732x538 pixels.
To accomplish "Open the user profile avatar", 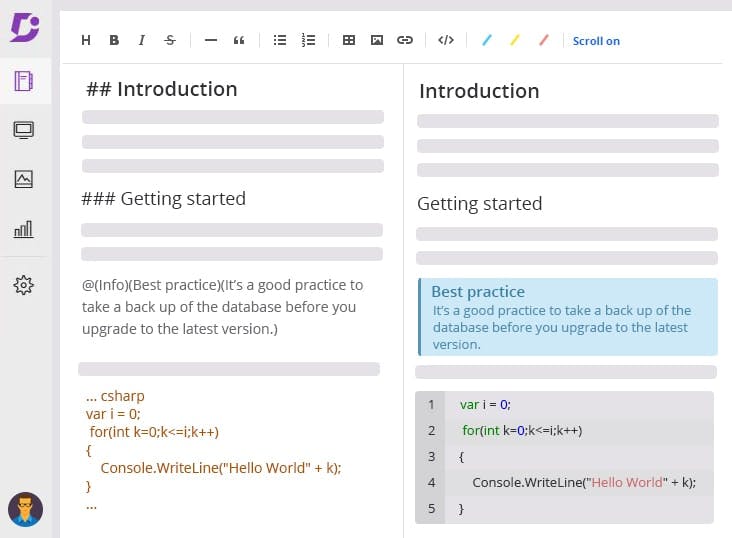I will (x=25, y=510).
